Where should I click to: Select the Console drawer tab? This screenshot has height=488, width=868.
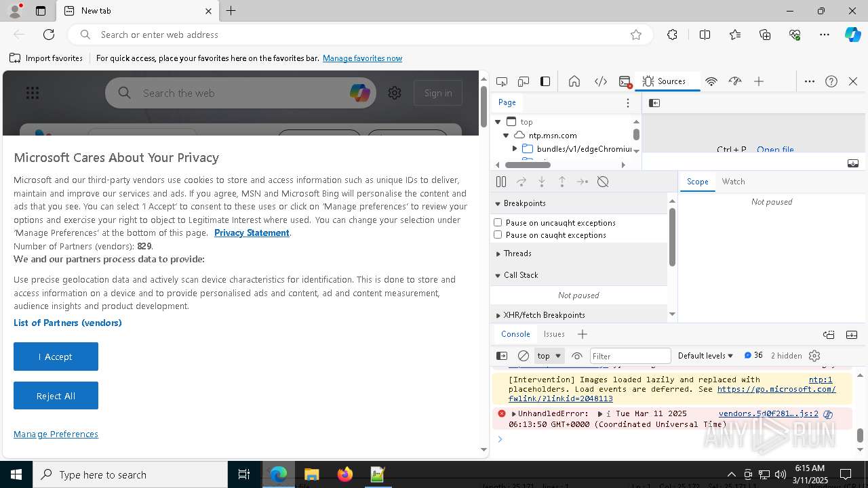point(515,334)
